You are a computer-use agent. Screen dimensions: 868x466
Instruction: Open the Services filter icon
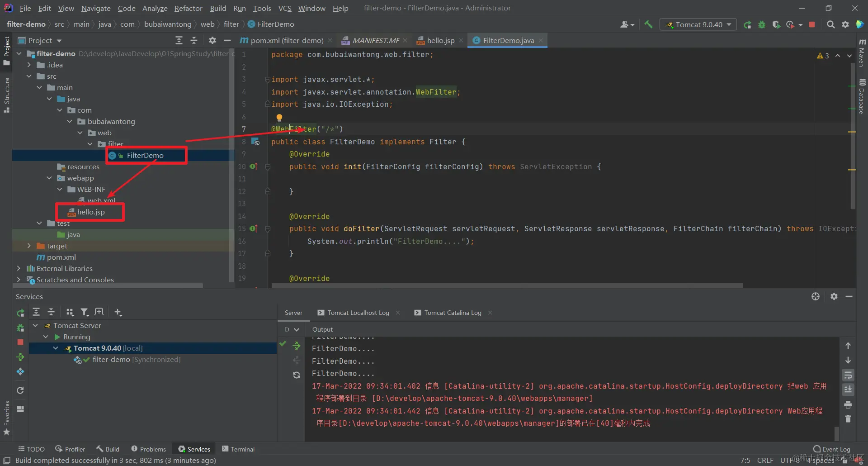pyautogui.click(x=85, y=312)
